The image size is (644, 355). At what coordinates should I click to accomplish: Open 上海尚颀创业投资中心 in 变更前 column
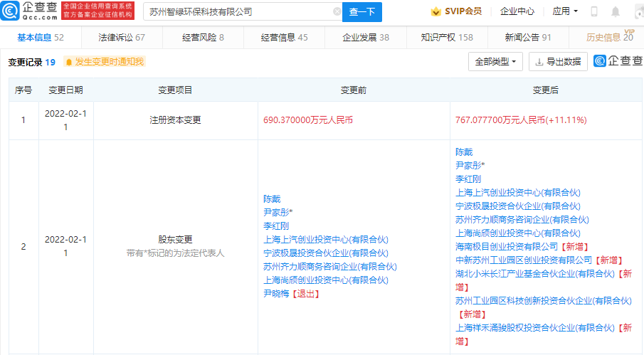coord(326,280)
